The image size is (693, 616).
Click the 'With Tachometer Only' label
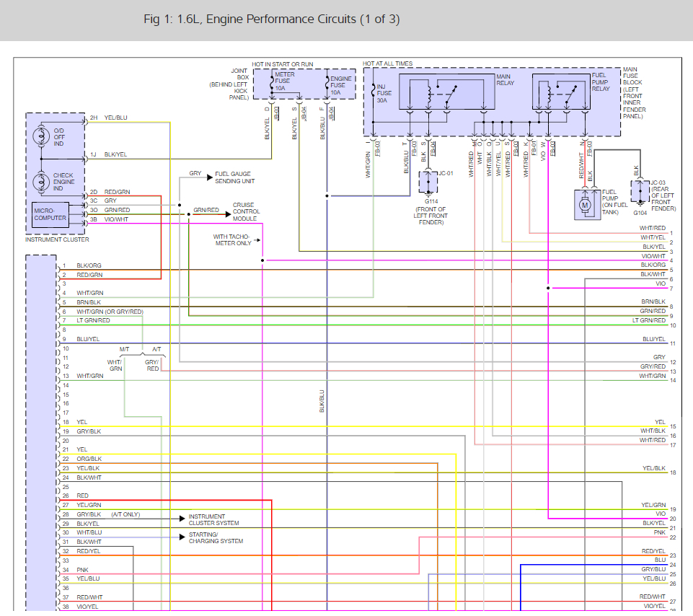(232, 239)
